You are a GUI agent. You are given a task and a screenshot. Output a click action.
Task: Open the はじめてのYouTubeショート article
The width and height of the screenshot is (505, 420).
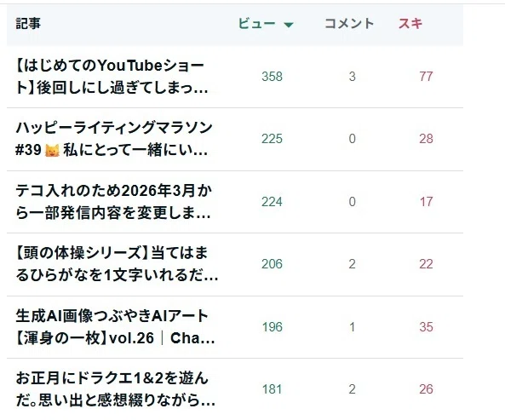(x=112, y=77)
